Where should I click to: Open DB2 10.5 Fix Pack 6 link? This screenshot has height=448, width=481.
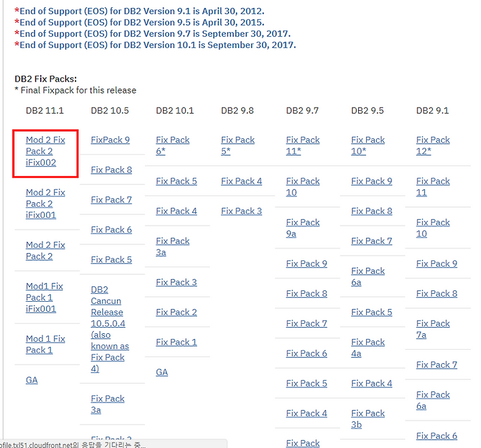(x=112, y=230)
